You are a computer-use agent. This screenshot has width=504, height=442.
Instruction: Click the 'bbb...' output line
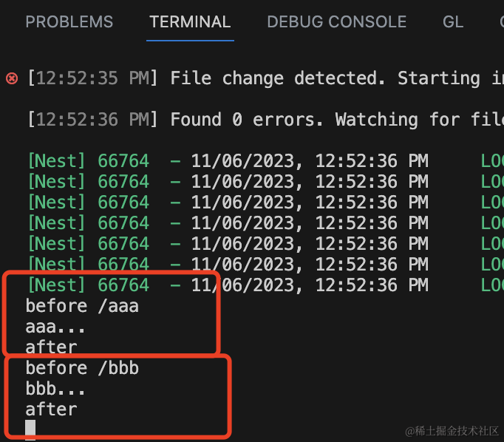coord(56,388)
